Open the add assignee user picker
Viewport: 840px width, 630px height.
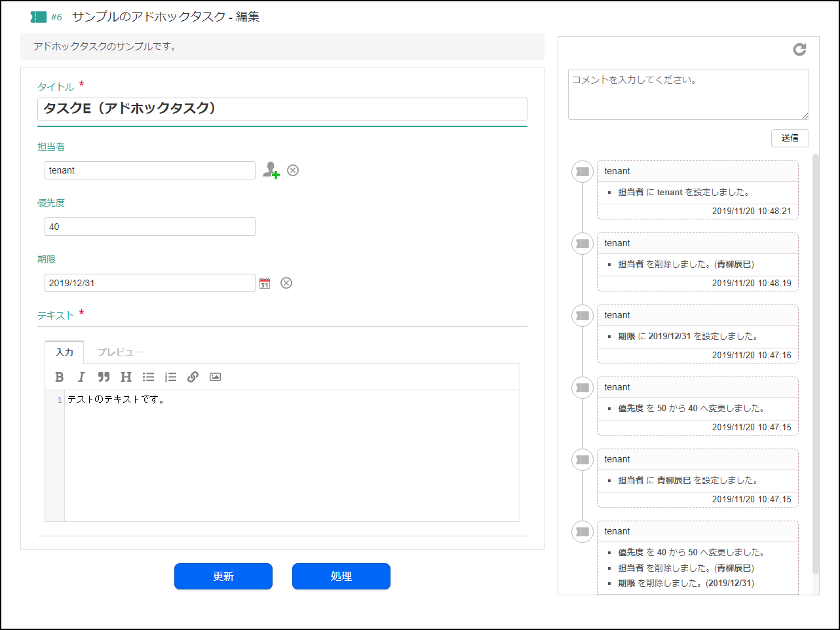click(x=271, y=170)
